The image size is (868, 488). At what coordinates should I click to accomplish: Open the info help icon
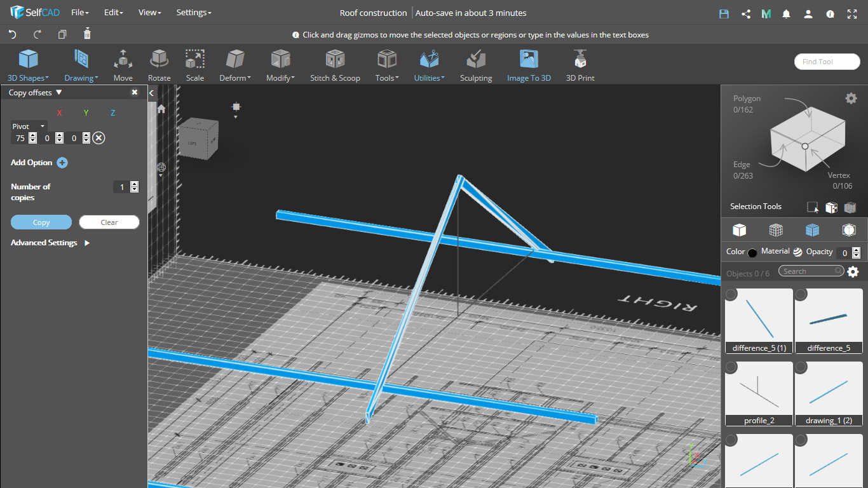coord(830,13)
